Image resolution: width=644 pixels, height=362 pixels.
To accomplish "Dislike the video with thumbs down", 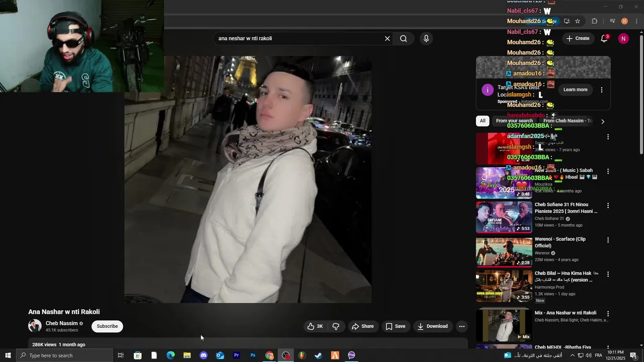I will coord(336,326).
